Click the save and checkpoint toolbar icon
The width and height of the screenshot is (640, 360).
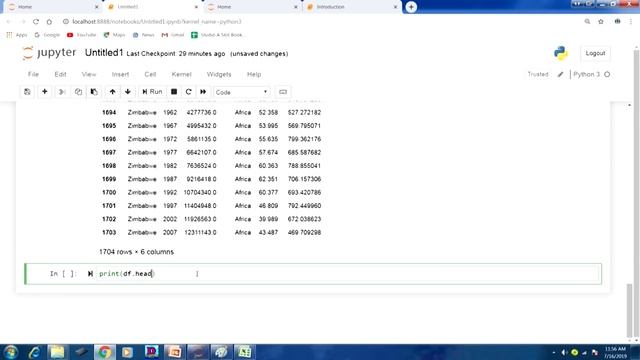[27, 92]
